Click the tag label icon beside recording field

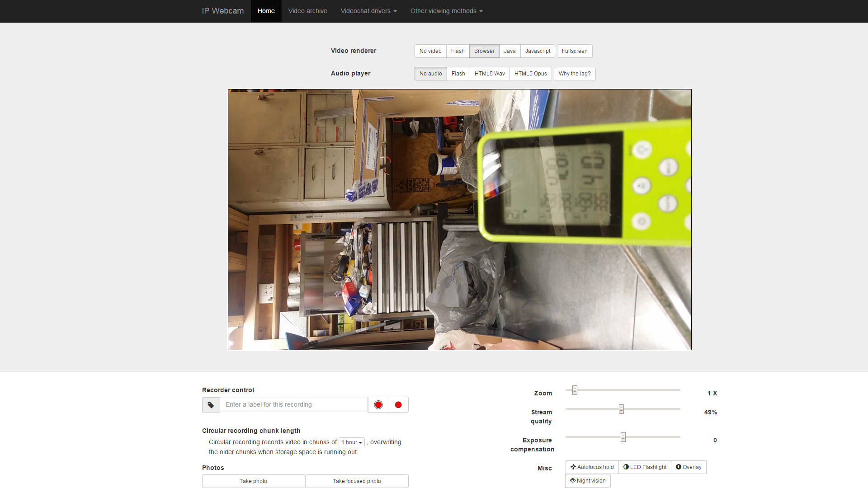coord(211,405)
